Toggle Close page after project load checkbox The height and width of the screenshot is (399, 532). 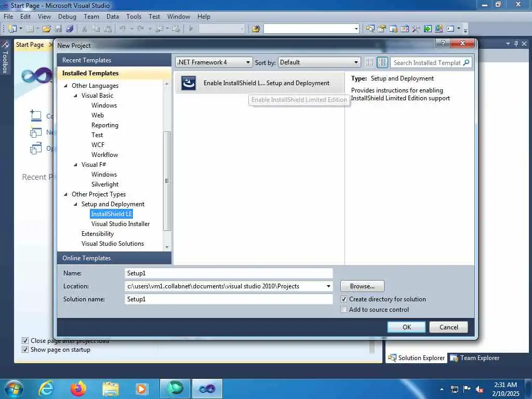coord(25,340)
